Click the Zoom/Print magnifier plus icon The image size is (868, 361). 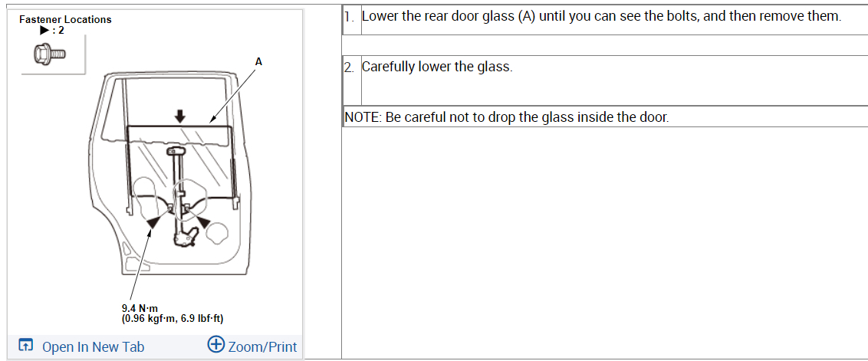tap(216, 345)
